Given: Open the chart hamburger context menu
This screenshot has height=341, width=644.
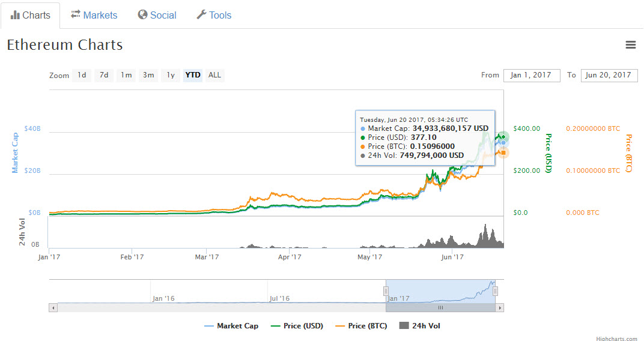Looking at the screenshot, I should click(x=630, y=45).
